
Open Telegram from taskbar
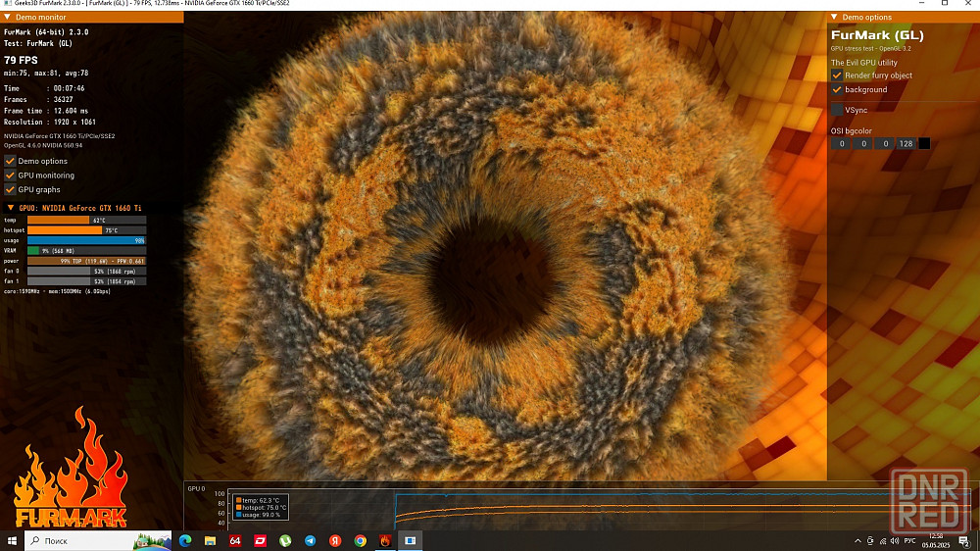(310, 540)
